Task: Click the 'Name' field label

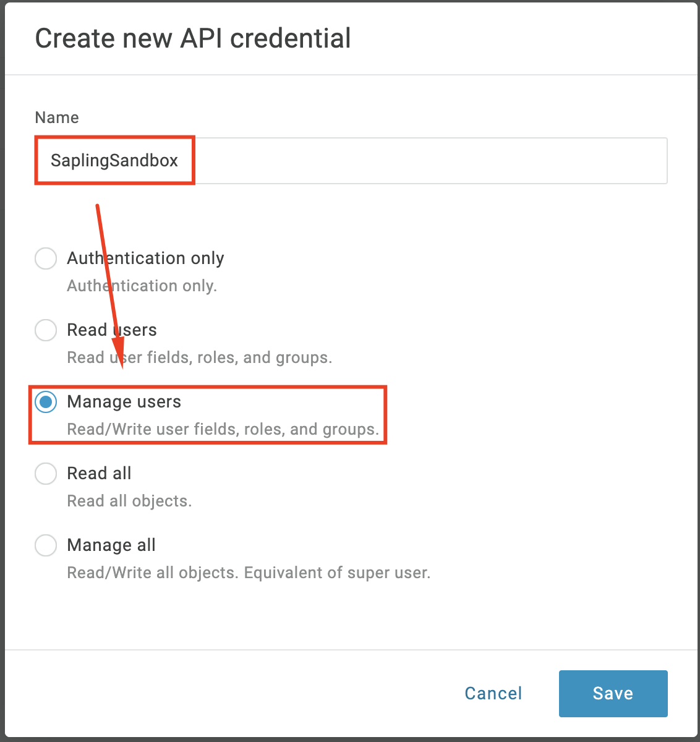Action: pos(57,118)
